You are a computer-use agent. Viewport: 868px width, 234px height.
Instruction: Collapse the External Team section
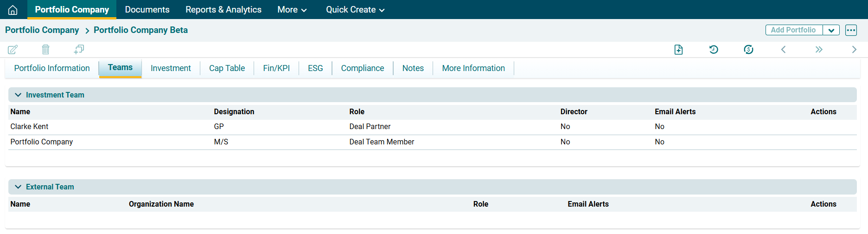coord(18,187)
